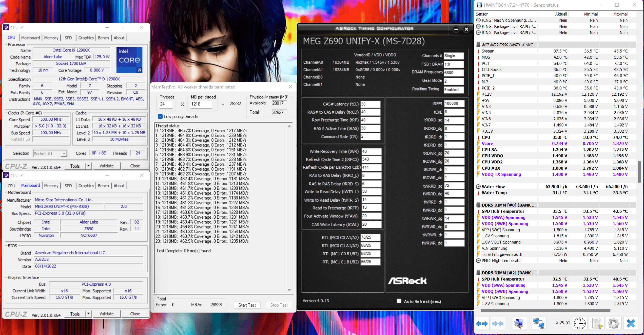The image size is (644, 335).
Task: Click Close button in CPU-Z processor window
Action: point(135,166)
